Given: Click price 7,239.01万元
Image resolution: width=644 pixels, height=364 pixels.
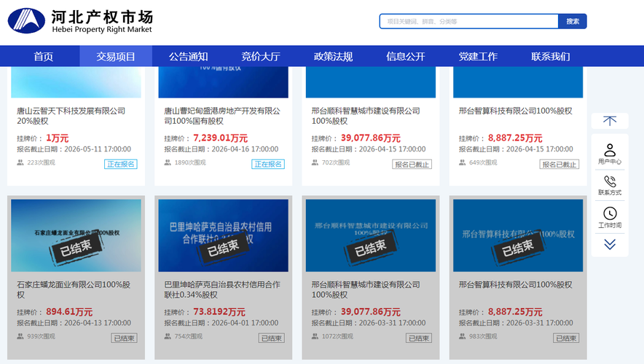Looking at the screenshot, I should [221, 138].
